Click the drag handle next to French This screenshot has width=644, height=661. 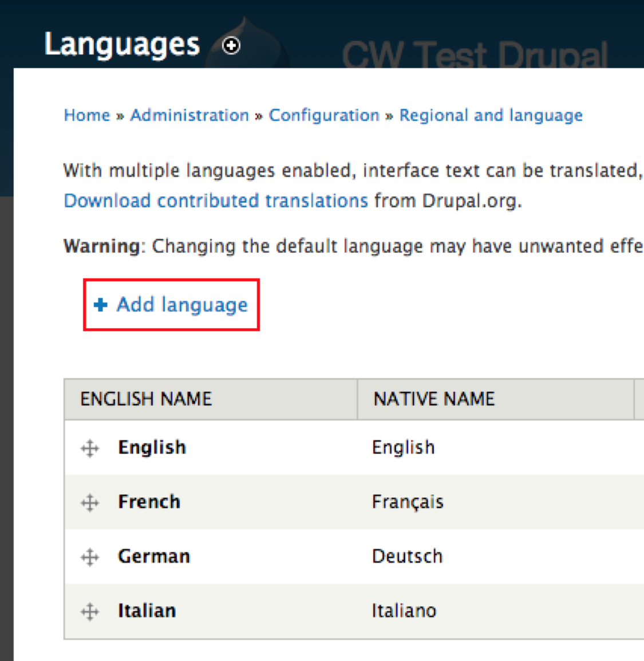90,503
